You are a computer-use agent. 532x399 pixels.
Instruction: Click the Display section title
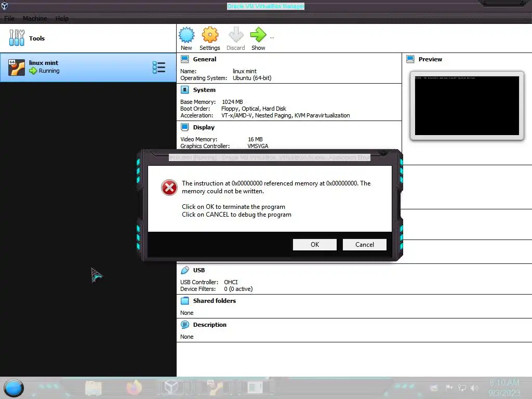point(204,127)
